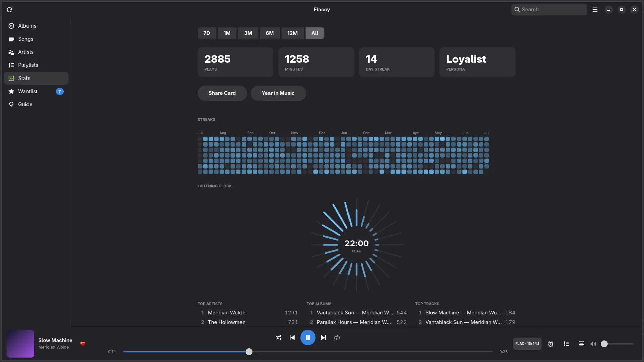Click the 0:11 elapsed time label
Screen dimensions: 644x362
point(112,352)
